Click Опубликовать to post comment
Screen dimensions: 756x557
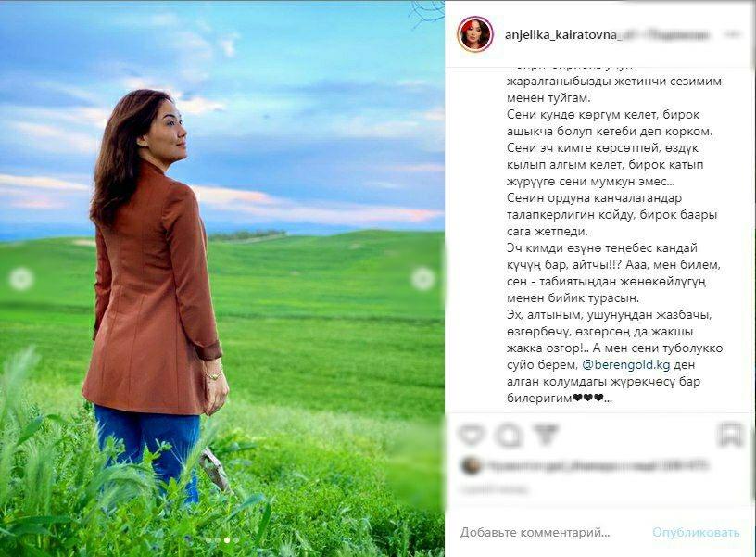click(x=696, y=532)
